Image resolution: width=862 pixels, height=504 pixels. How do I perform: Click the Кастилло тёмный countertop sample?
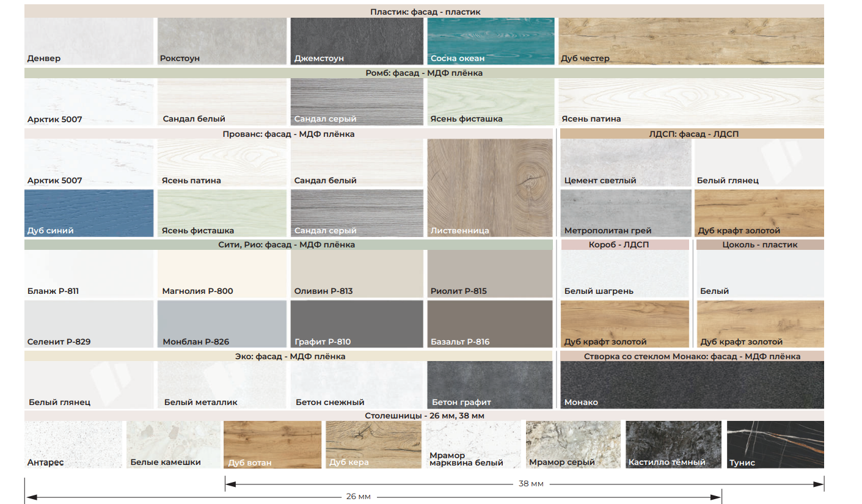(x=674, y=445)
